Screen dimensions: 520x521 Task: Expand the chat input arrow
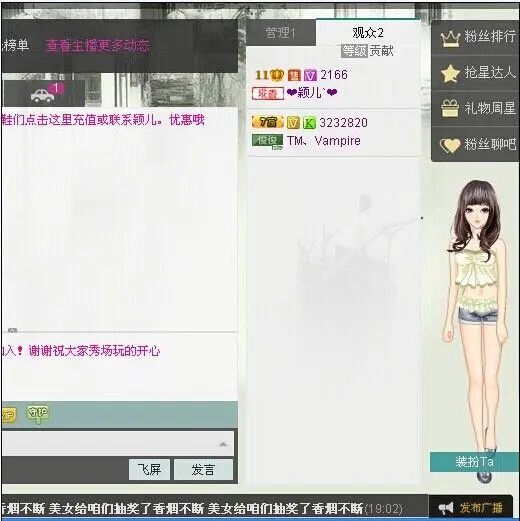pyautogui.click(x=223, y=444)
